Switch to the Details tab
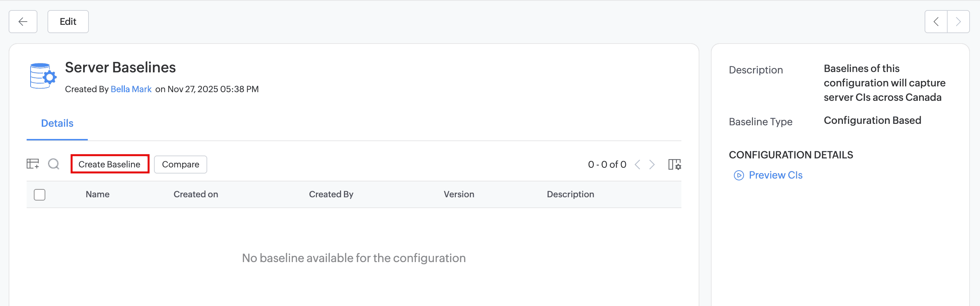This screenshot has width=980, height=306. [x=57, y=123]
